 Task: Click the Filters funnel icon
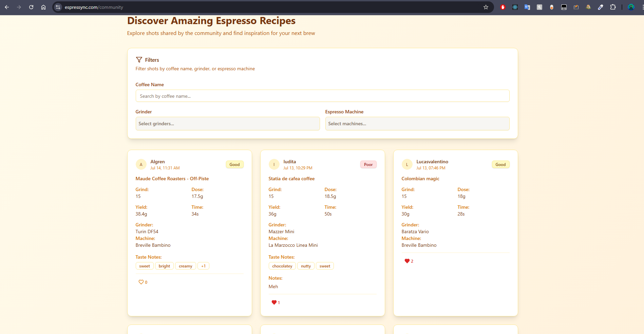pyautogui.click(x=139, y=60)
